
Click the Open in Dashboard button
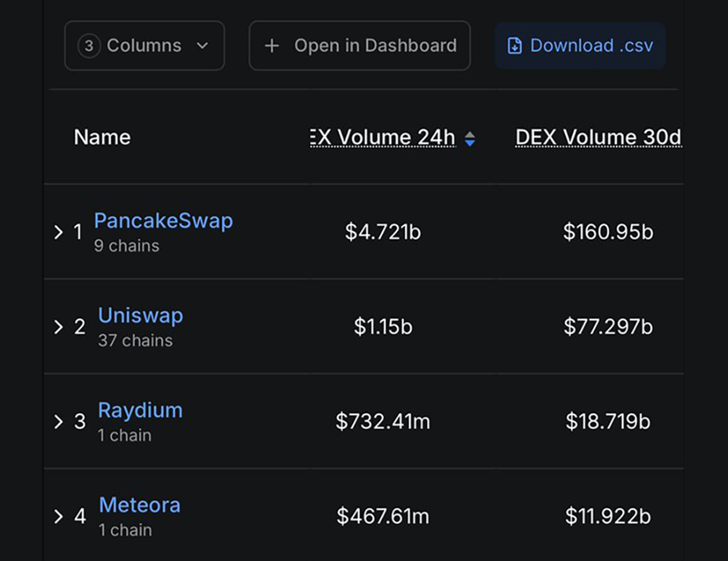(x=360, y=46)
